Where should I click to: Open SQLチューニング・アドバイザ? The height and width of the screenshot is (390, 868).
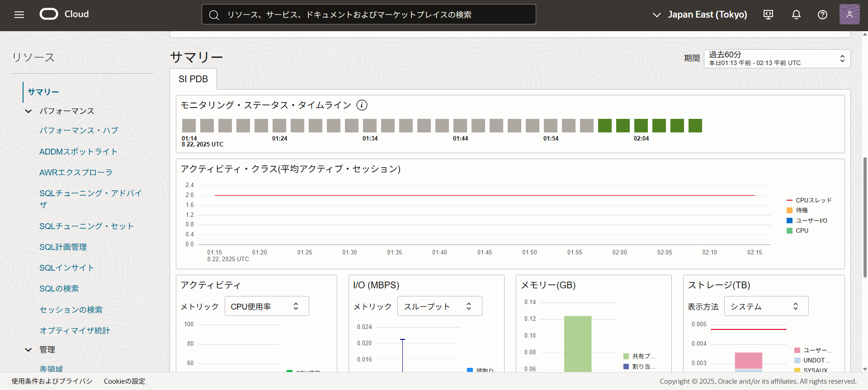pos(90,199)
